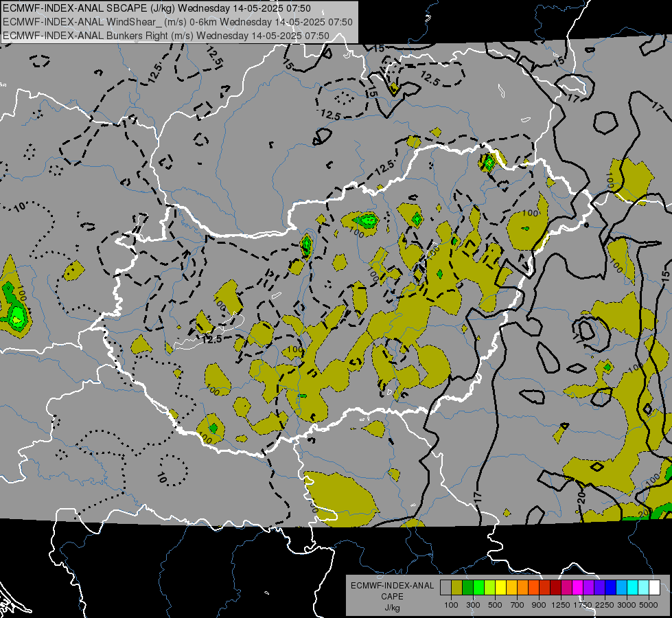
Task: Select the orange swatch right of 700
Action: pyautogui.click(x=522, y=588)
